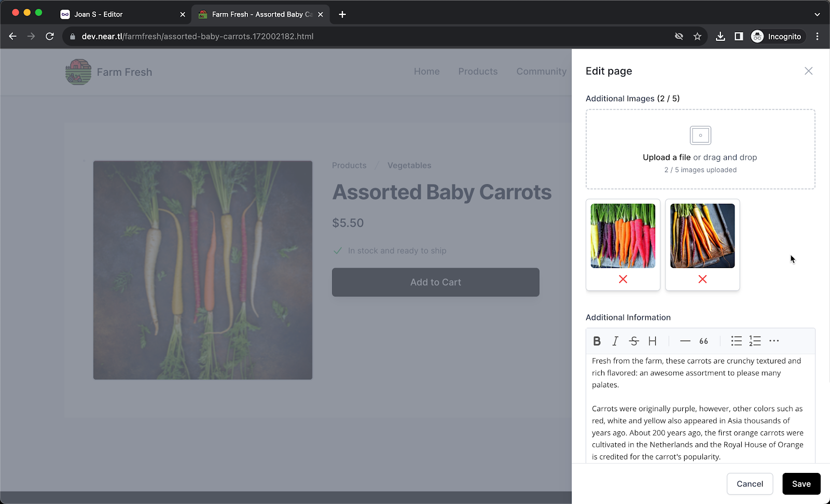Click the upload file icon
Image resolution: width=830 pixels, height=504 pixels.
pos(700,135)
